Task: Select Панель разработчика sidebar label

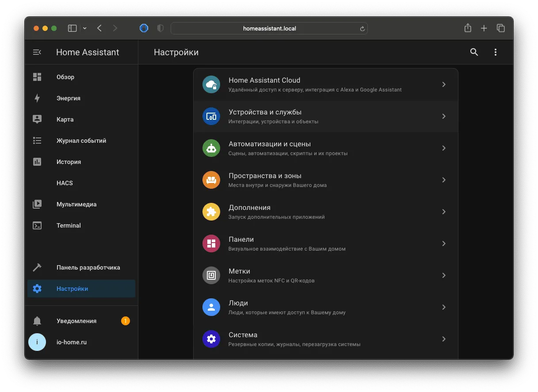Action: 88,267
